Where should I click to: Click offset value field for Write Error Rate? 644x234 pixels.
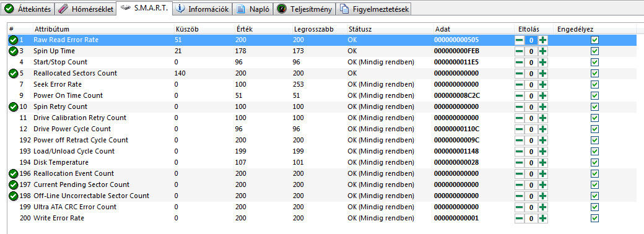point(531,218)
